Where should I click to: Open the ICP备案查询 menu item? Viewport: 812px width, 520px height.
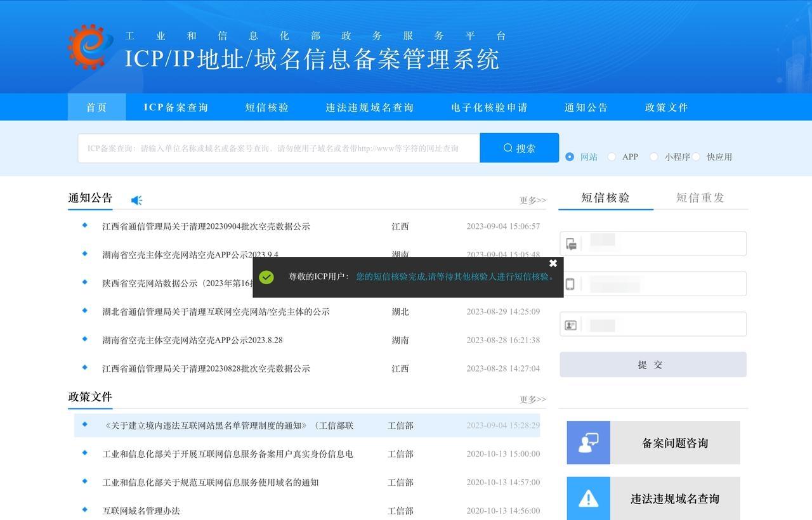176,107
